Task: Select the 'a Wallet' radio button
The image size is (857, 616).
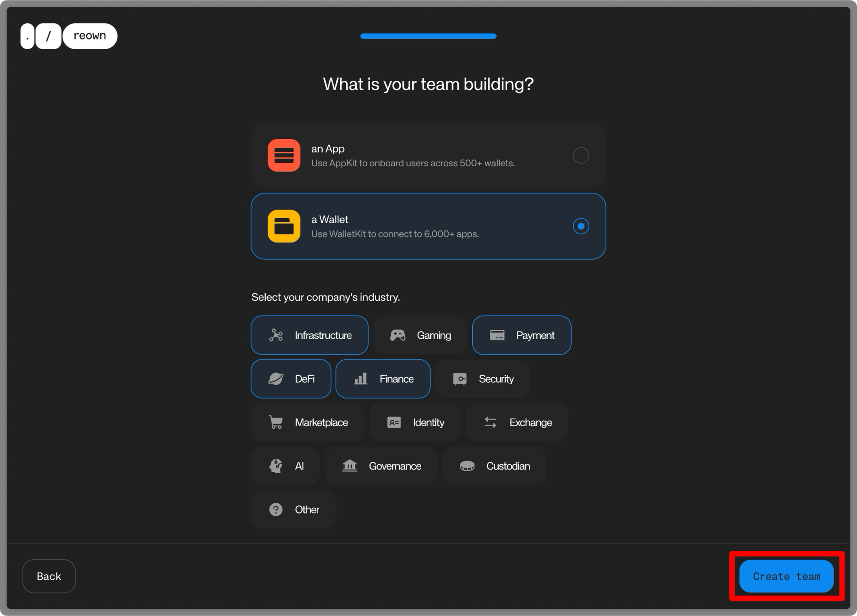Action: (x=581, y=226)
